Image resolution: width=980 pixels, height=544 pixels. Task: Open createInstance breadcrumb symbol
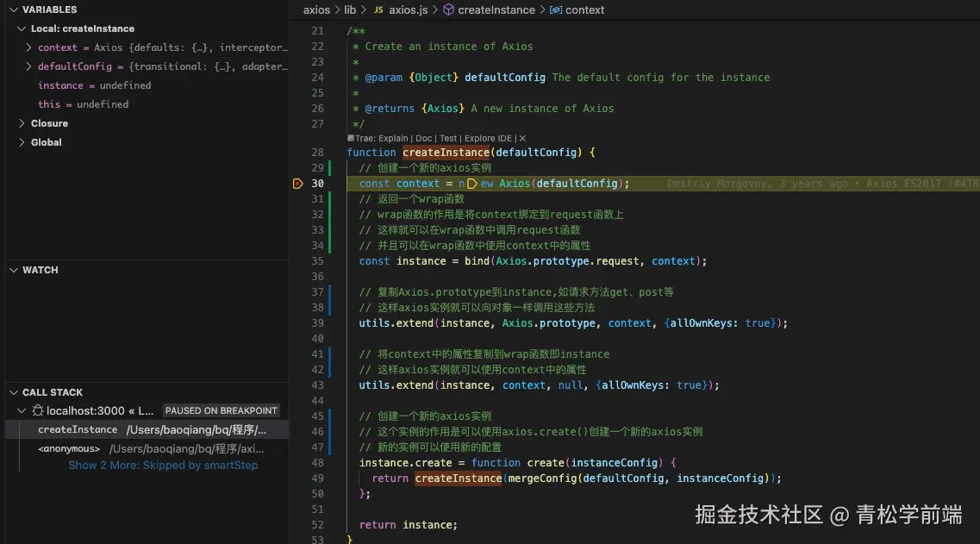pyautogui.click(x=496, y=10)
